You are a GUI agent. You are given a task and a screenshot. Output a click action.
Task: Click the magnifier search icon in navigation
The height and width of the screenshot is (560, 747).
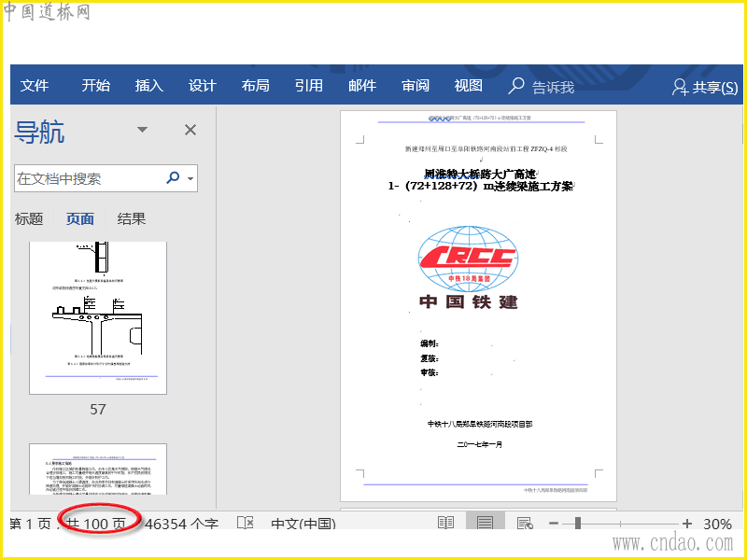tap(173, 178)
